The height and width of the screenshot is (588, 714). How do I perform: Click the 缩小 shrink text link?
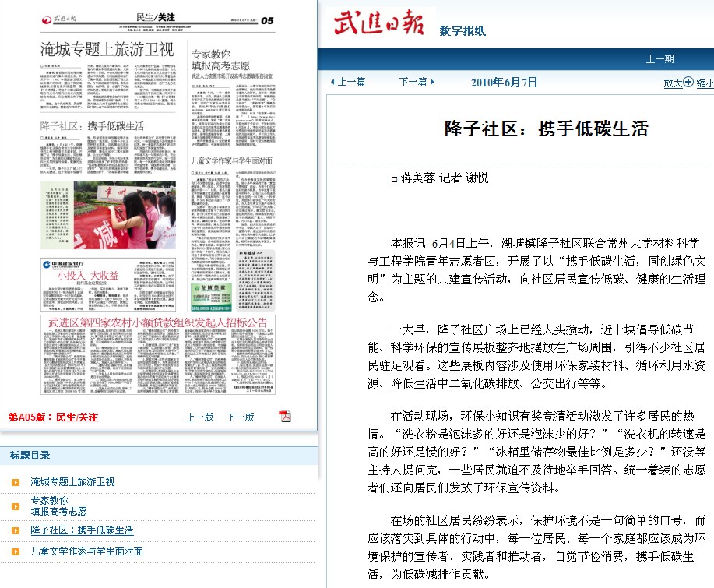click(x=705, y=83)
